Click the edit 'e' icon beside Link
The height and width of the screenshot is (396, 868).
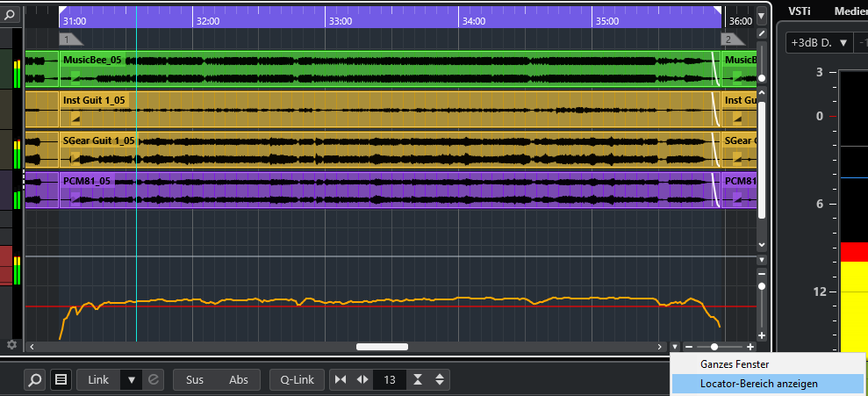tap(154, 380)
